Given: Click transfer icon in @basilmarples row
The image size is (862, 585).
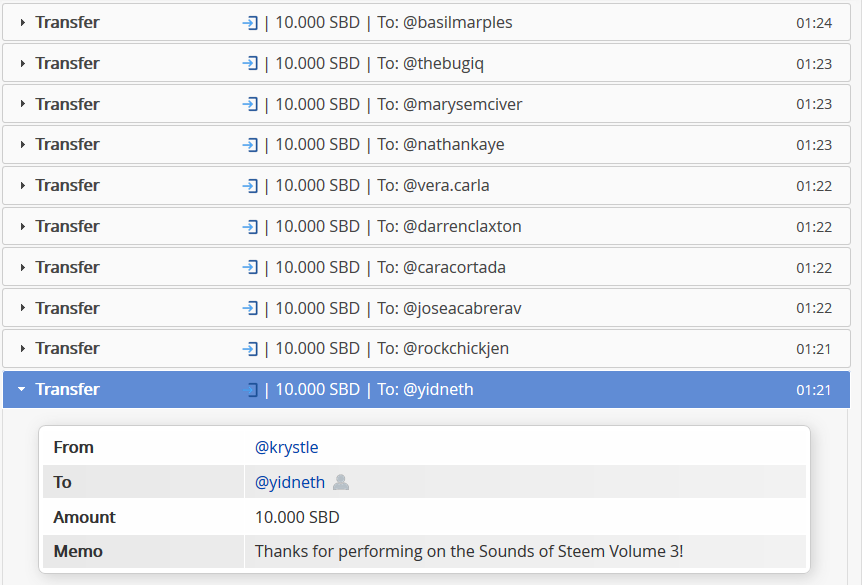Looking at the screenshot, I should click(250, 23).
